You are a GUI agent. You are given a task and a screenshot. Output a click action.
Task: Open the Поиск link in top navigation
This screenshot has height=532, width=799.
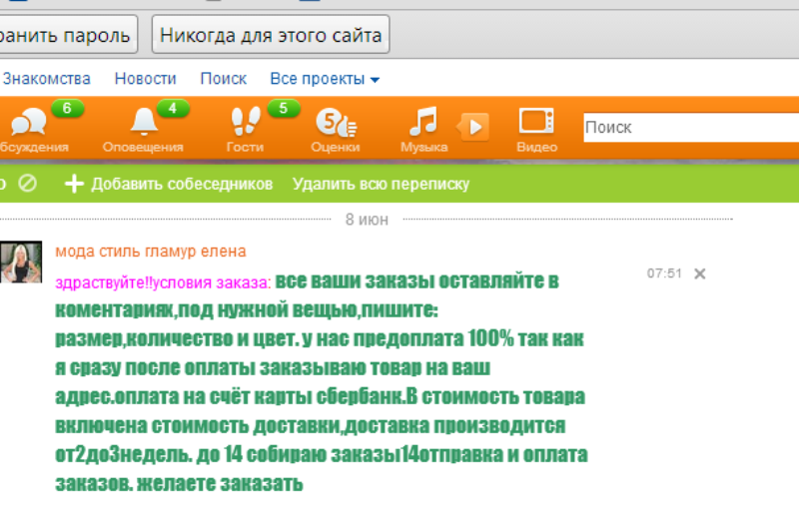coord(223,79)
